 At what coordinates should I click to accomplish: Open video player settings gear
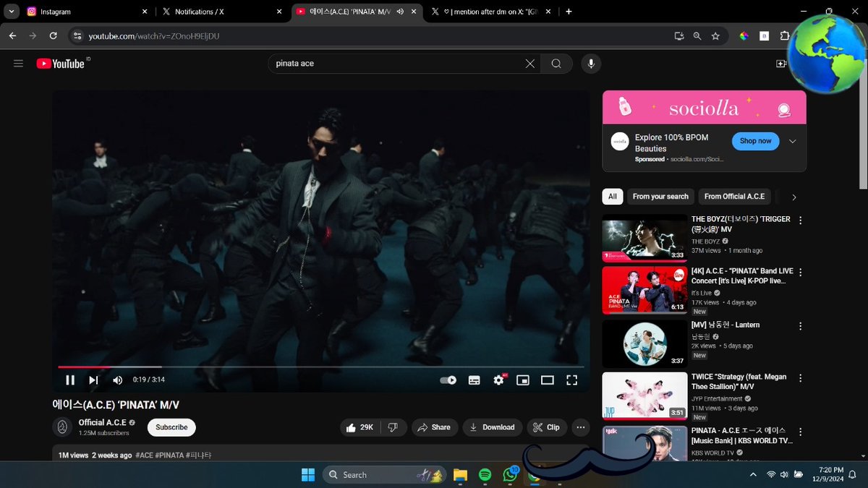click(499, 380)
